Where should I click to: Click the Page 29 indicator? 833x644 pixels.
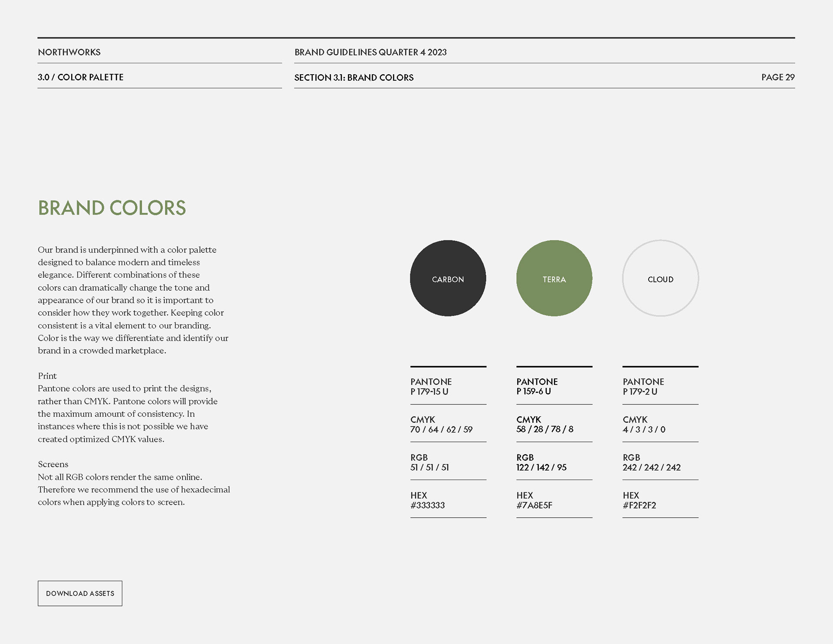(778, 77)
